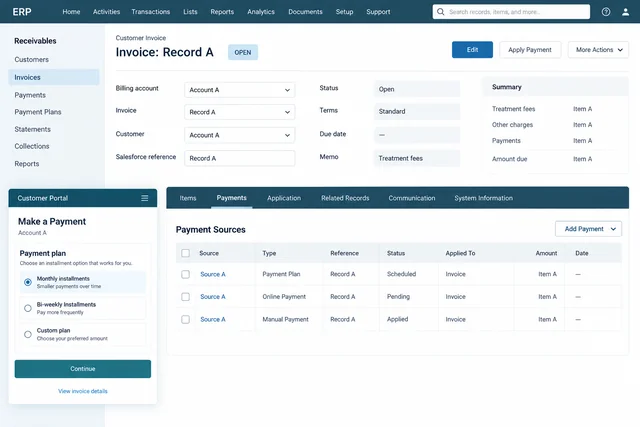Go to Statements in sidebar
Viewport: 640px width, 427px height.
coord(32,129)
